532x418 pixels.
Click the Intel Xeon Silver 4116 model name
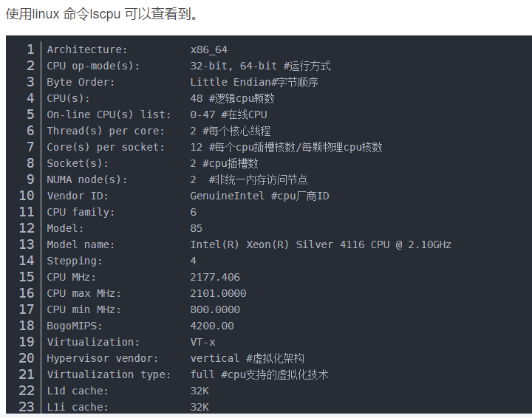click(x=321, y=244)
